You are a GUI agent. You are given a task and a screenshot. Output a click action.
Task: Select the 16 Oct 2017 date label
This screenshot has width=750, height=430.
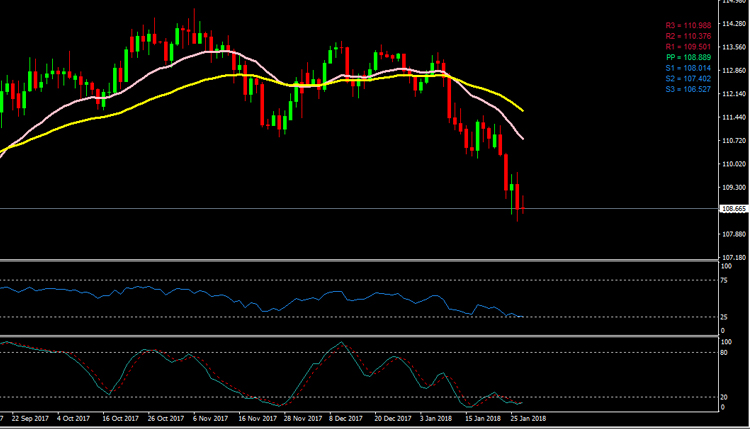tap(119, 418)
